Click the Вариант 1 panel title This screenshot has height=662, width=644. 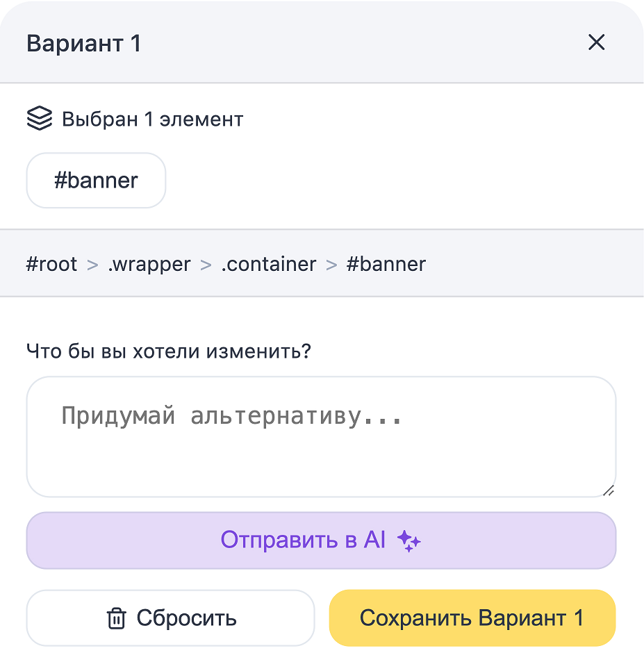84,44
